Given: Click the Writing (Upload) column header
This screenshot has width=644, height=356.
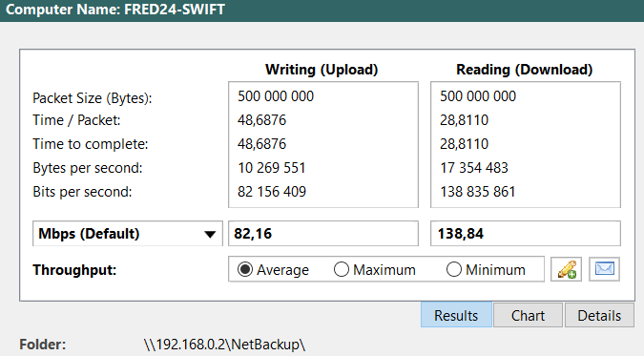Looking at the screenshot, I should (x=322, y=70).
